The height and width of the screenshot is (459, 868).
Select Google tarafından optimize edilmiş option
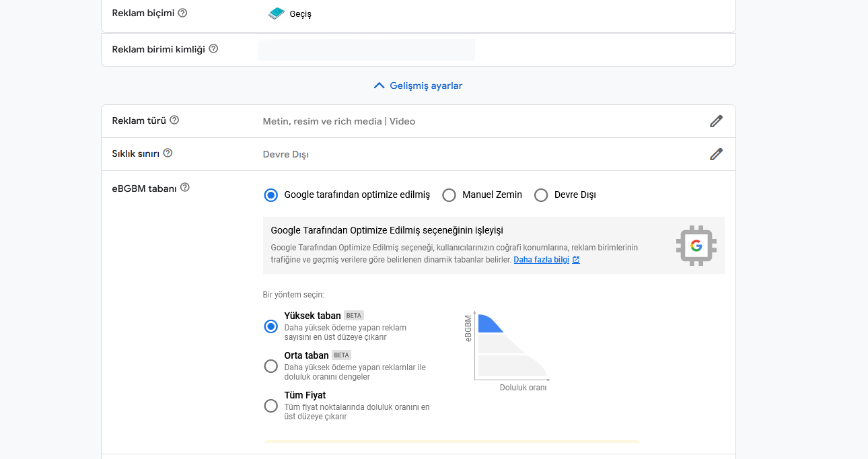pos(270,195)
